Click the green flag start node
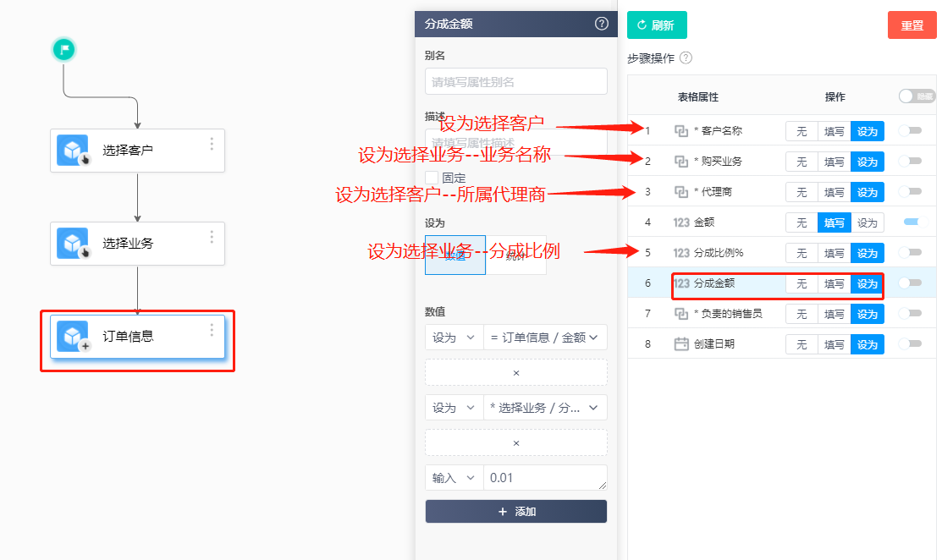The width and height of the screenshot is (942, 560). click(x=63, y=50)
